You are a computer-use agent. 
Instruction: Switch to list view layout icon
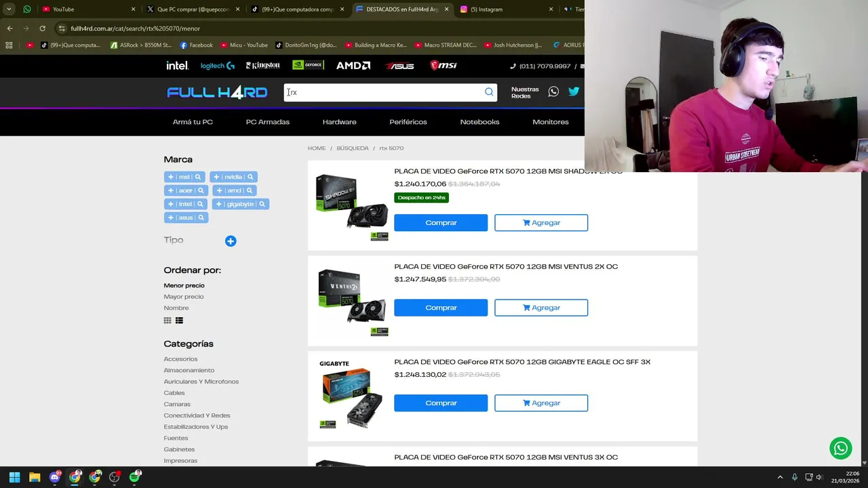click(179, 321)
